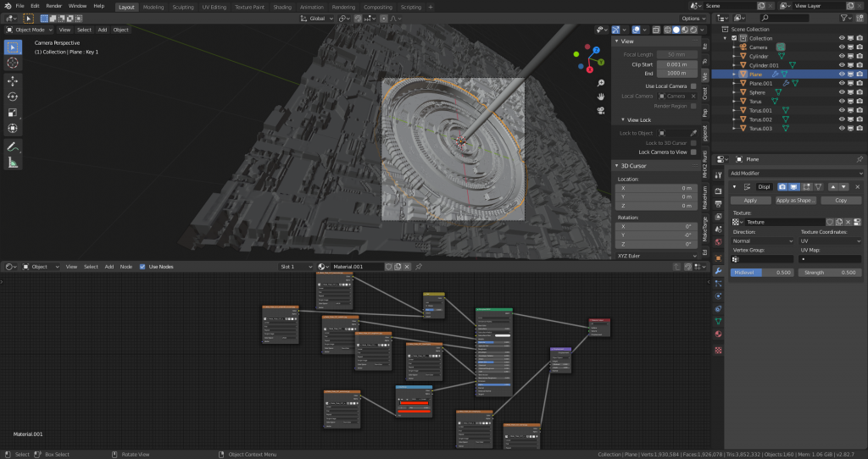Open the Modifier properties wrench tab

tap(718, 270)
